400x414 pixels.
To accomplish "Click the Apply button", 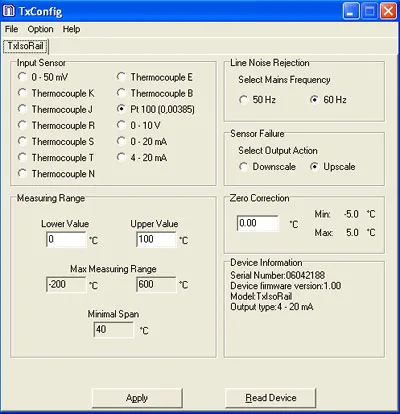I will [137, 398].
